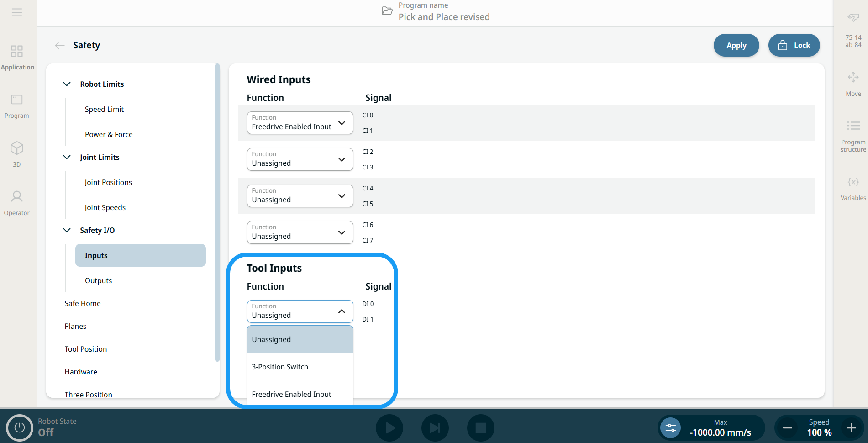This screenshot has height=443, width=868.
Task: Click the back arrow beside Safety
Action: (x=59, y=45)
